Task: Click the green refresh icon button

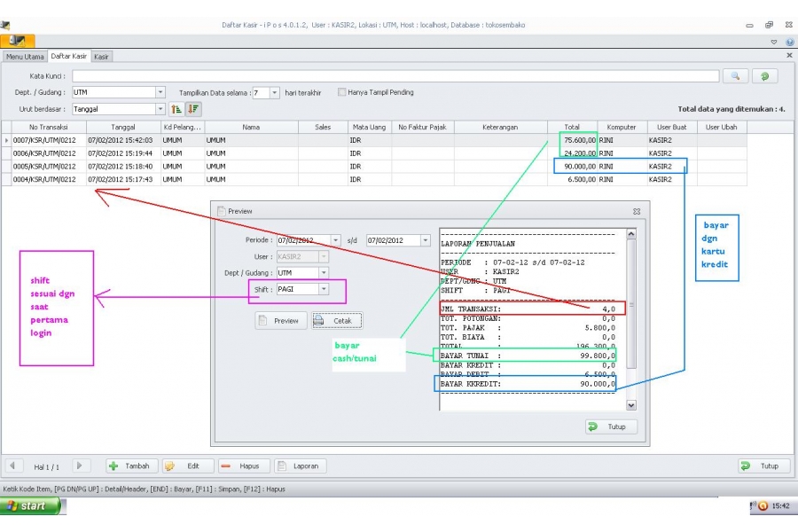Action: [764, 76]
